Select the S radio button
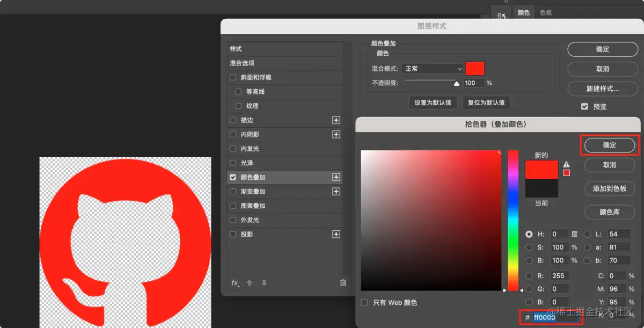 529,247
